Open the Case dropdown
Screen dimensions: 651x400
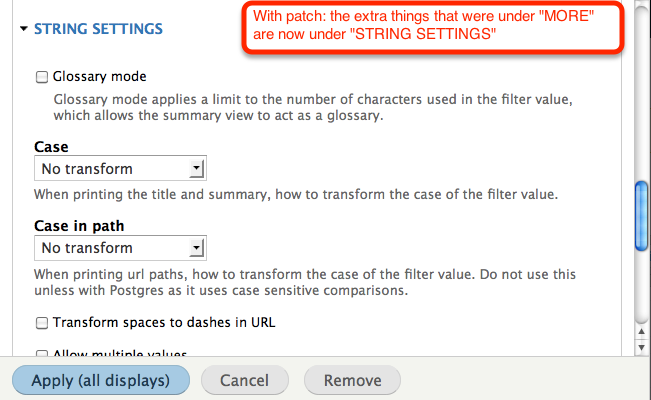[x=120, y=168]
